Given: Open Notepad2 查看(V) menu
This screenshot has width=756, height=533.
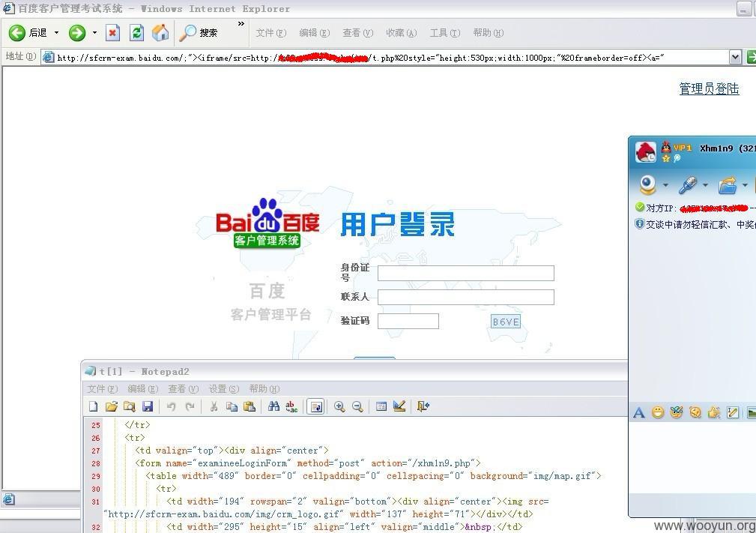Looking at the screenshot, I should coord(184,389).
